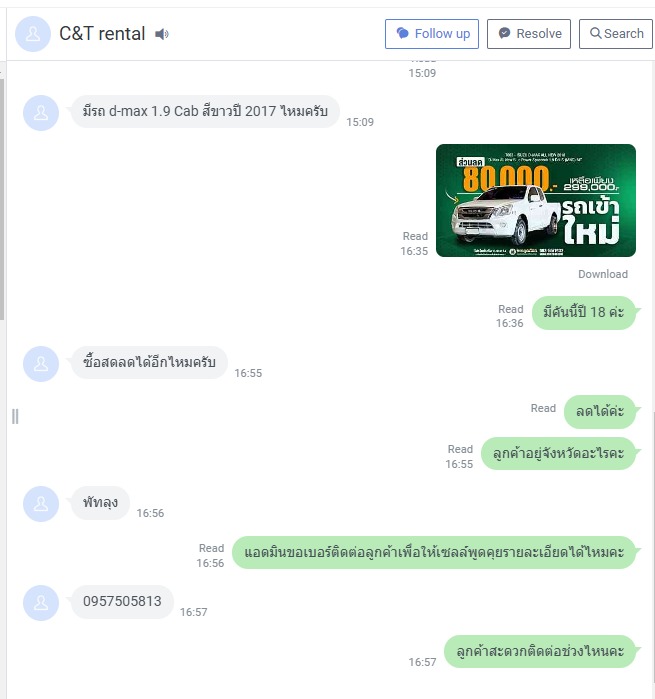Click the left panel vertical scrollbar

(x=2, y=199)
